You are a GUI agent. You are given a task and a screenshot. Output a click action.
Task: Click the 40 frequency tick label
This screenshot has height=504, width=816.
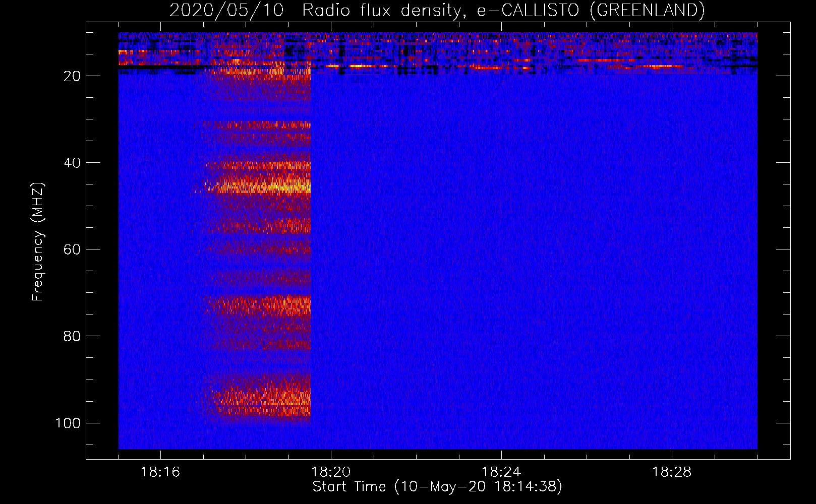(72, 163)
